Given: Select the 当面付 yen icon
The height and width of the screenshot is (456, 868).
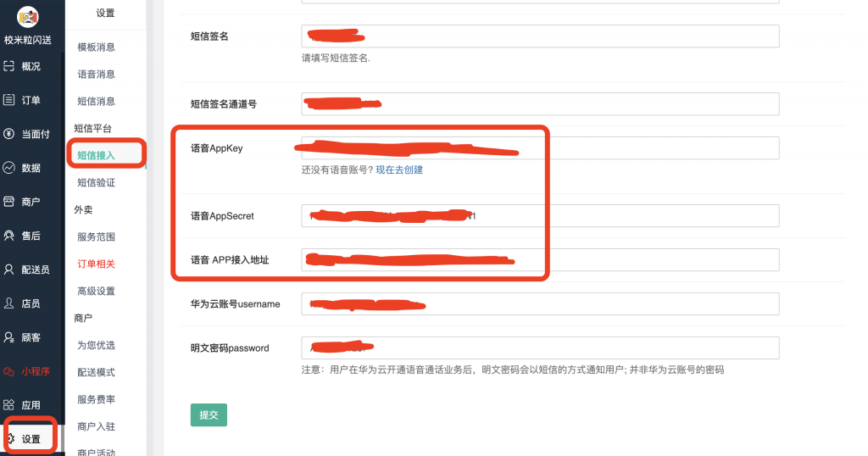Looking at the screenshot, I should pos(8,134).
